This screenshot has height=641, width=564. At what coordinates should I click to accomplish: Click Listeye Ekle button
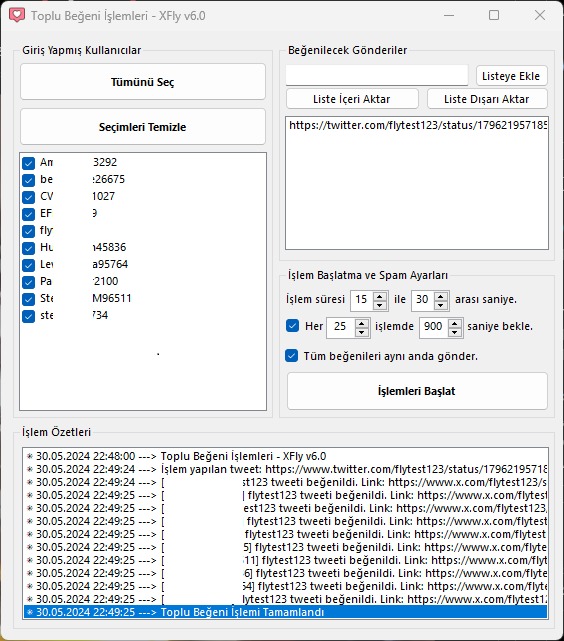[511, 76]
